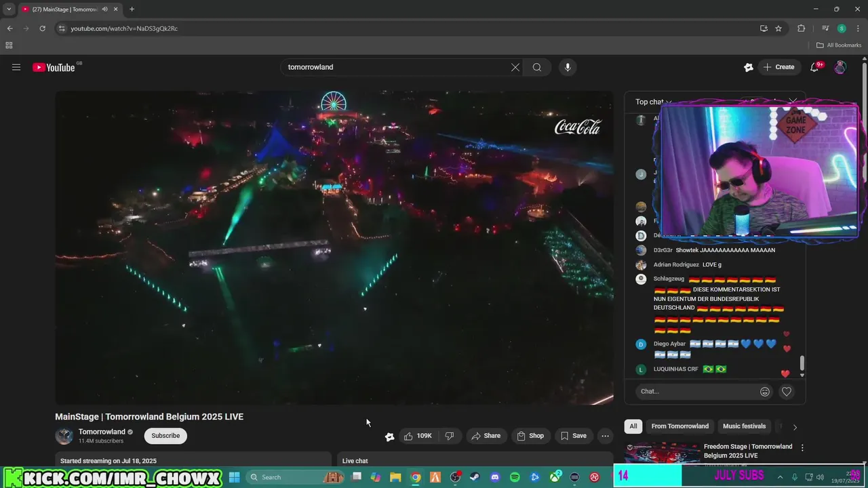The image size is (868, 488).
Task: Expand hidden system tray icons
Action: coord(780,477)
